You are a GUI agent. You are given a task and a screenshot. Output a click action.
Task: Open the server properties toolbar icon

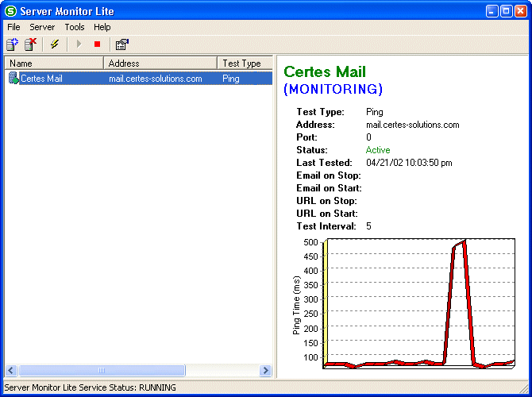[122, 44]
